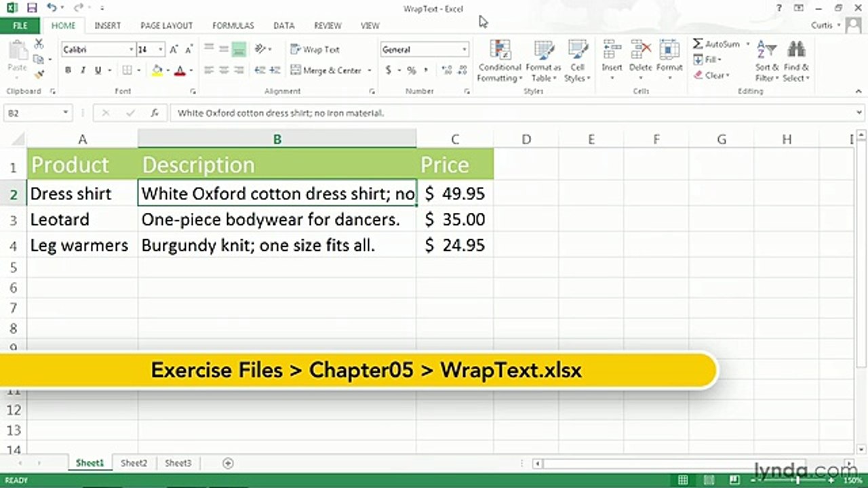Open Sort & Filter dropdown

click(x=767, y=60)
